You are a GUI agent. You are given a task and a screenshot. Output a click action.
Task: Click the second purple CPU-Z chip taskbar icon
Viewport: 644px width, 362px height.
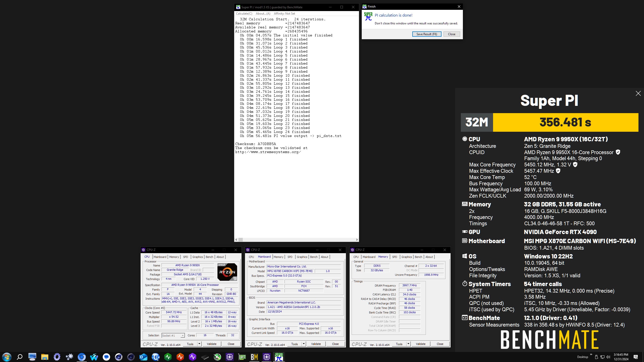267,357
